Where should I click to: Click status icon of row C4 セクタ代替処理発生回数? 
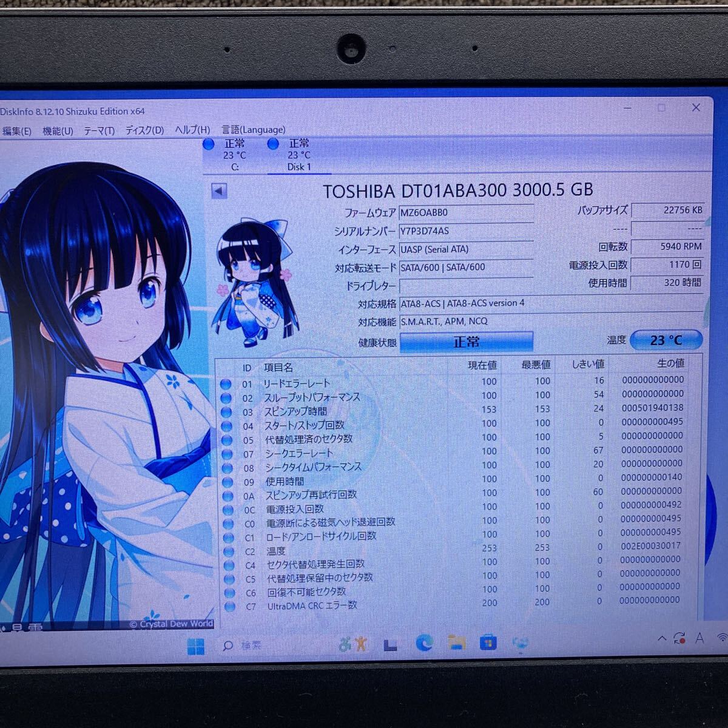[229, 565]
